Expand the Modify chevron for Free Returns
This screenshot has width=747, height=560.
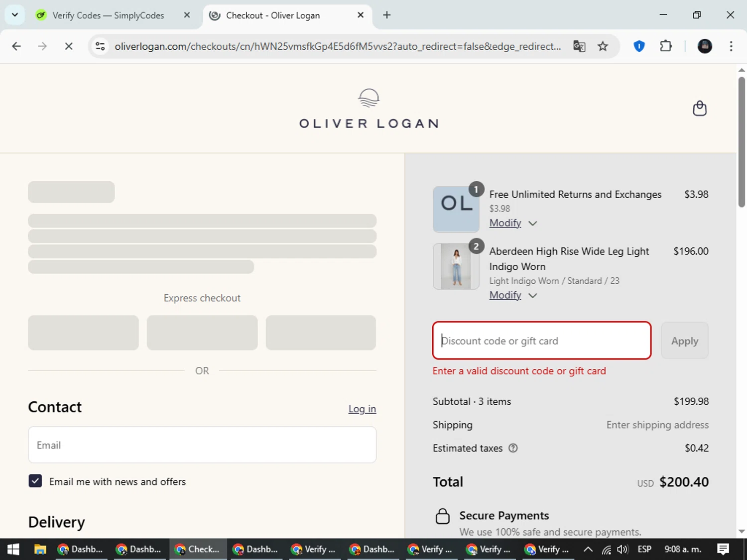[532, 224]
